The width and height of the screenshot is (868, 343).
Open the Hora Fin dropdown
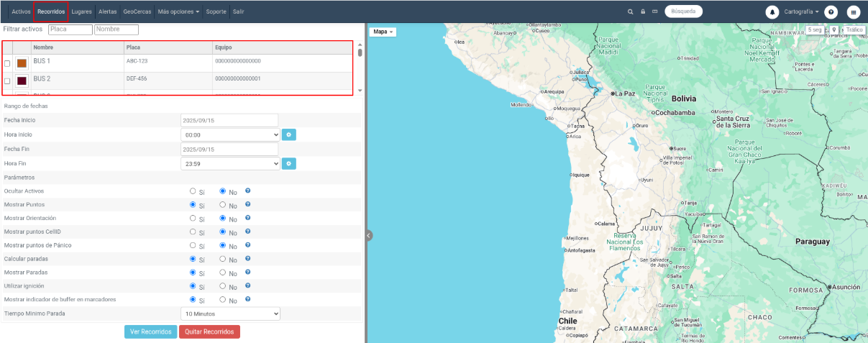(230, 164)
